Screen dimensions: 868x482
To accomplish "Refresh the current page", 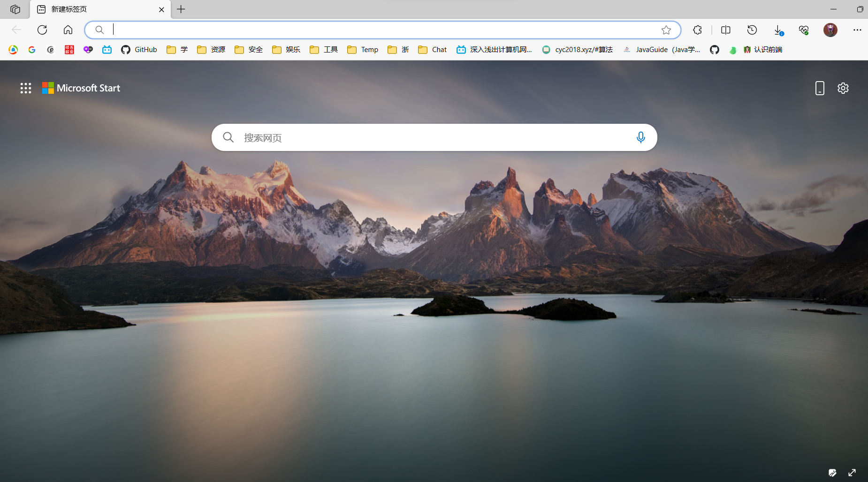I will coord(42,30).
